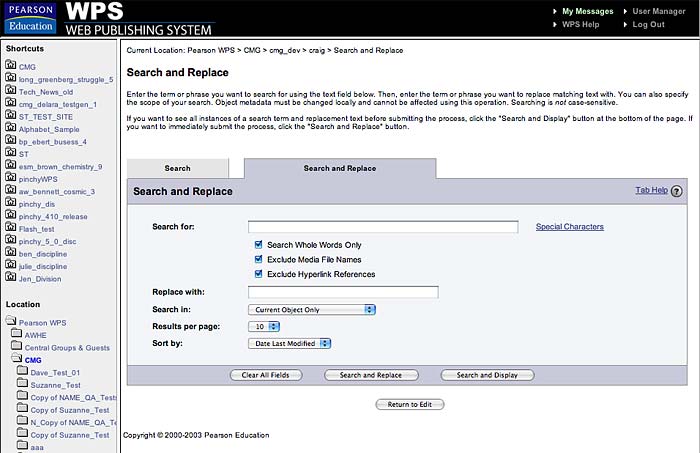
Task: Click the aw_bennett_cosmic_3 shortcut icon
Action: (11, 190)
